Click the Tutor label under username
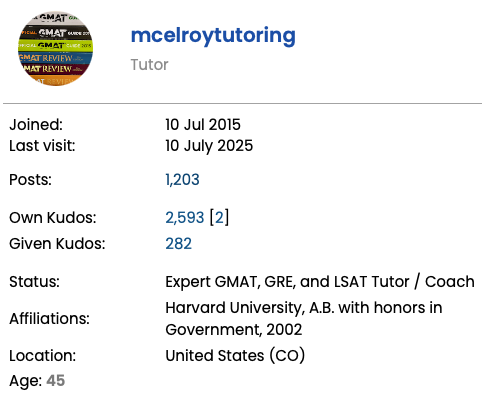 (x=149, y=65)
